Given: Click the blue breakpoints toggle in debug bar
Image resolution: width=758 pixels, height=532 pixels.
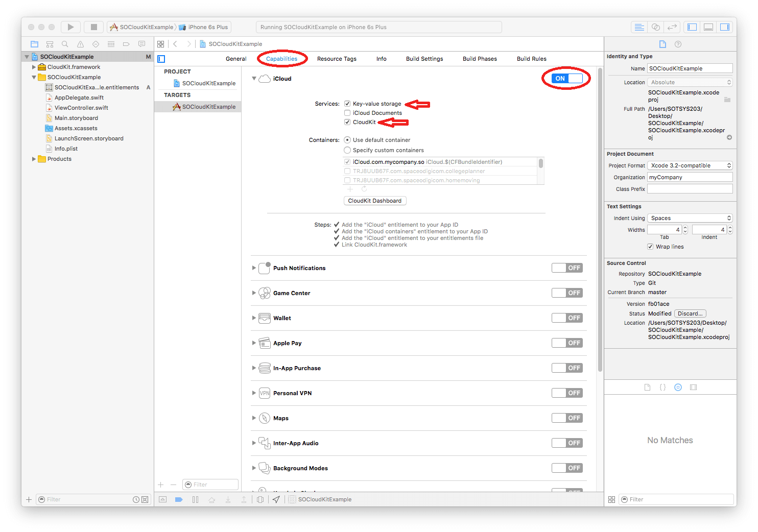Looking at the screenshot, I should (x=179, y=499).
